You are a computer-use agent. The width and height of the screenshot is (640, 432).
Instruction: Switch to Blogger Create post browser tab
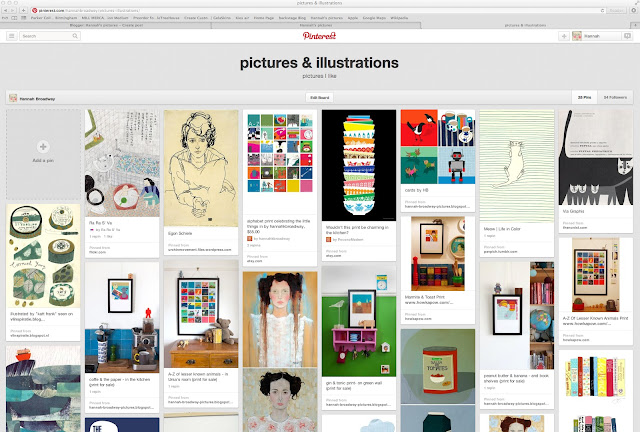pos(106,25)
